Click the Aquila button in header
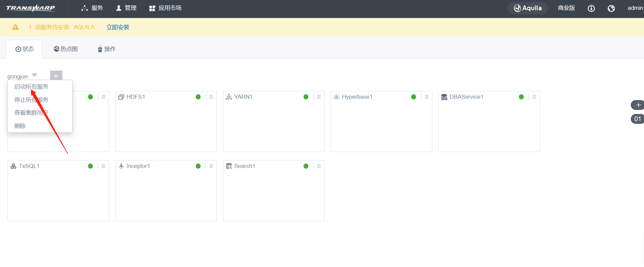Image resolution: width=644 pixels, height=267 pixels. (x=527, y=8)
